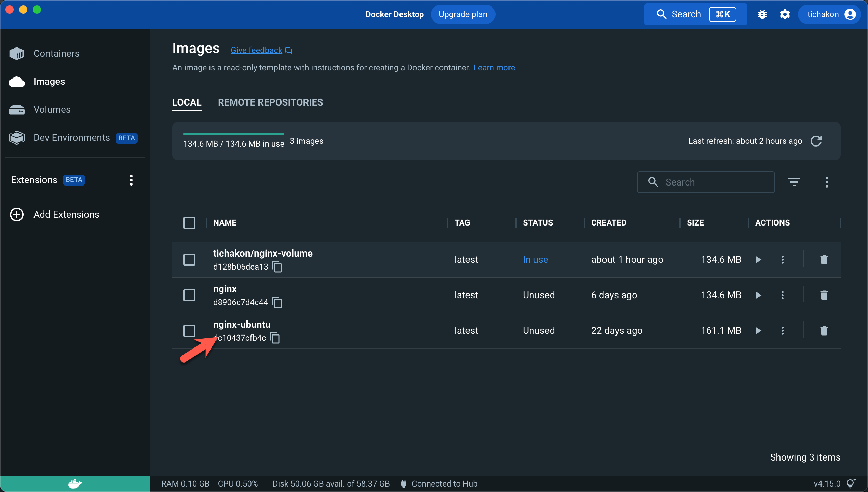The image size is (868, 492).
Task: Select Volumes in the sidebar
Action: pyautogui.click(x=52, y=109)
